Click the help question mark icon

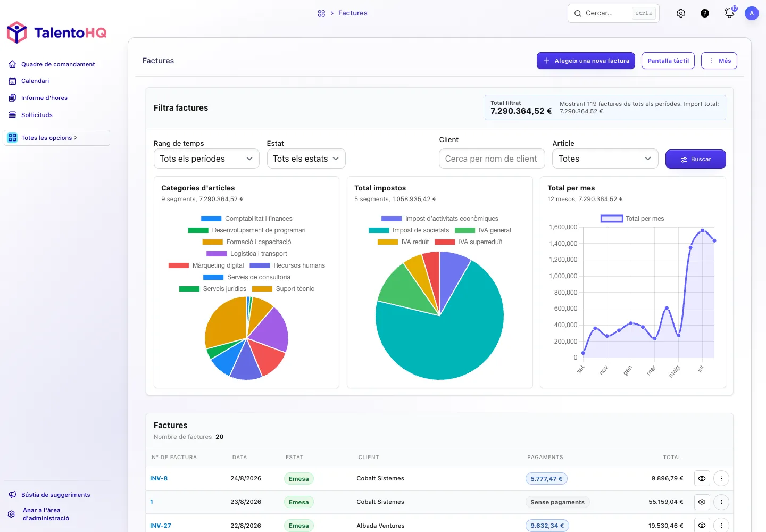pos(705,13)
